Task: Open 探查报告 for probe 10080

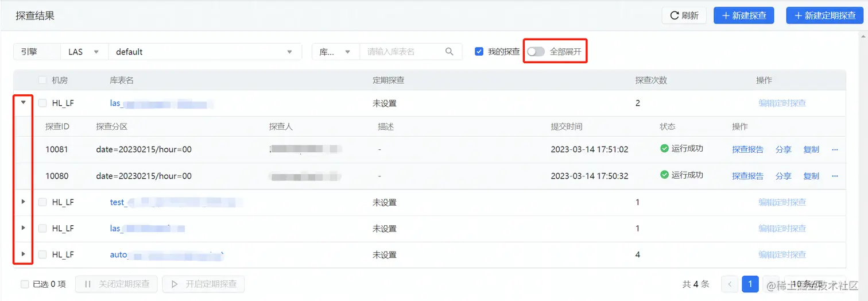Action: coord(747,176)
